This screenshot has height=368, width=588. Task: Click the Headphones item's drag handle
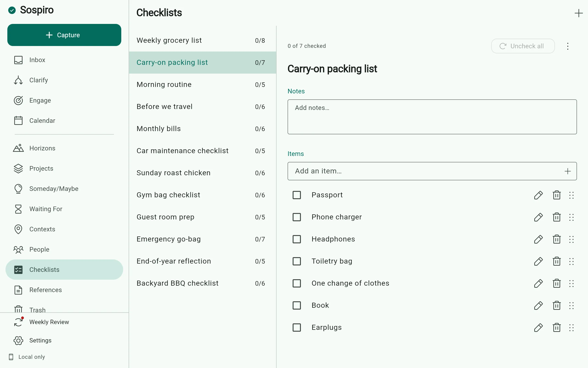(x=571, y=239)
